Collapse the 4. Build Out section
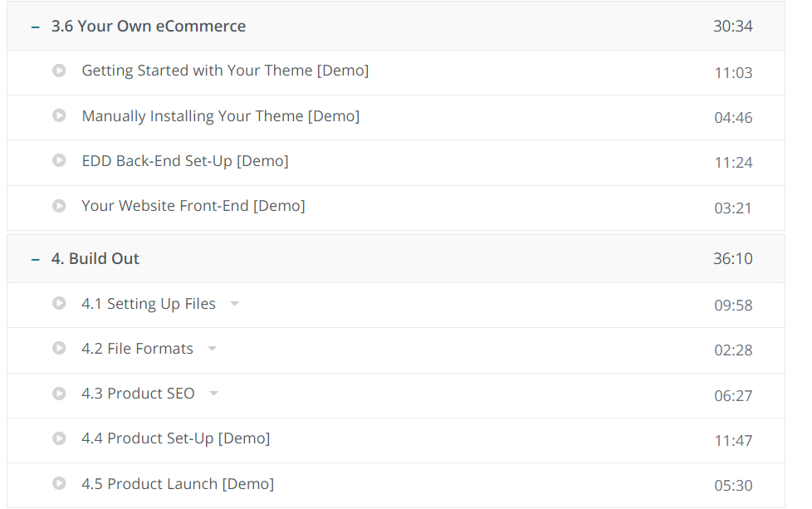 click(35, 259)
